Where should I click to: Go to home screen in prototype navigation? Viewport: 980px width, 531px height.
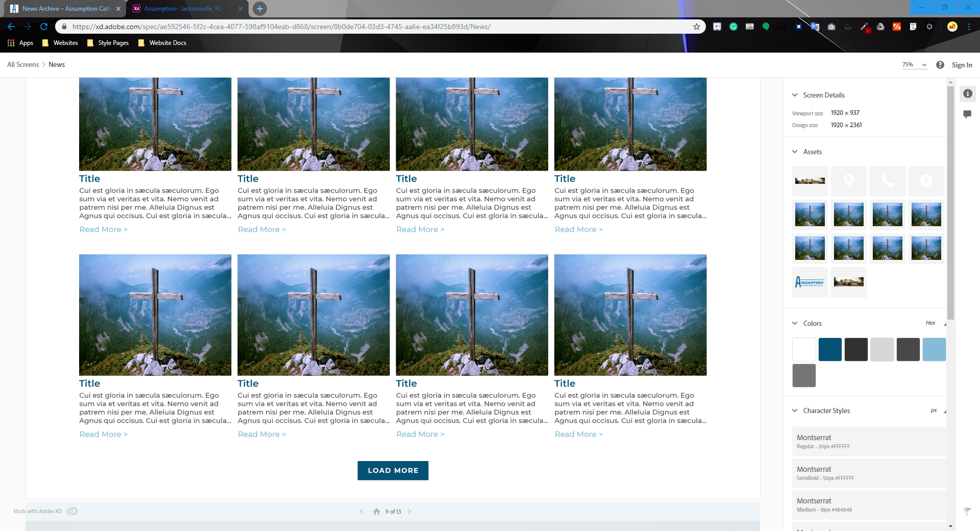377,512
